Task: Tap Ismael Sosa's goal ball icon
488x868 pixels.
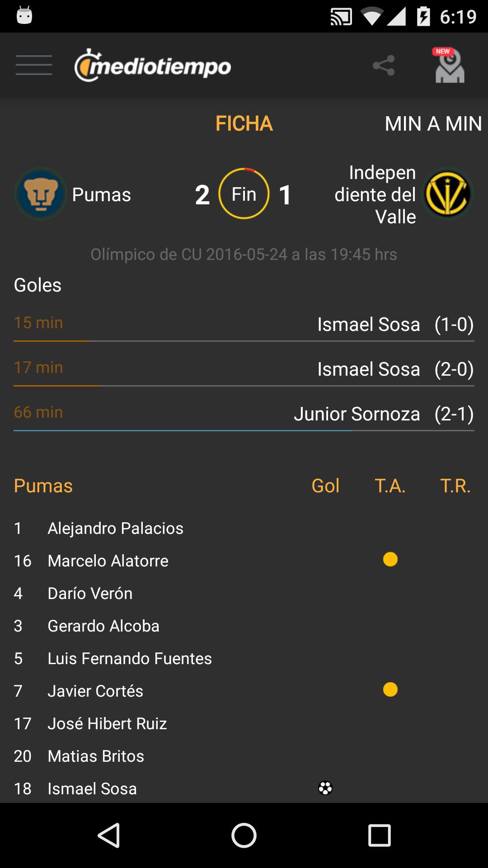Action: tap(325, 788)
